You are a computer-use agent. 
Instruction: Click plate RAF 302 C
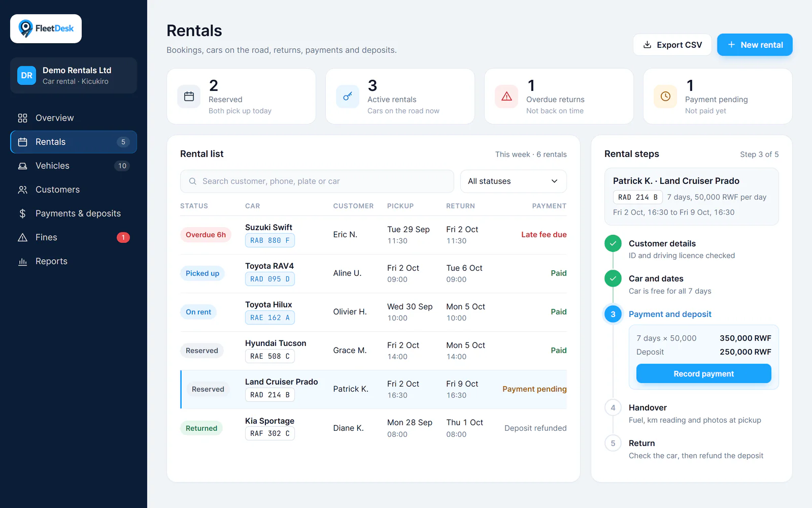point(270,433)
